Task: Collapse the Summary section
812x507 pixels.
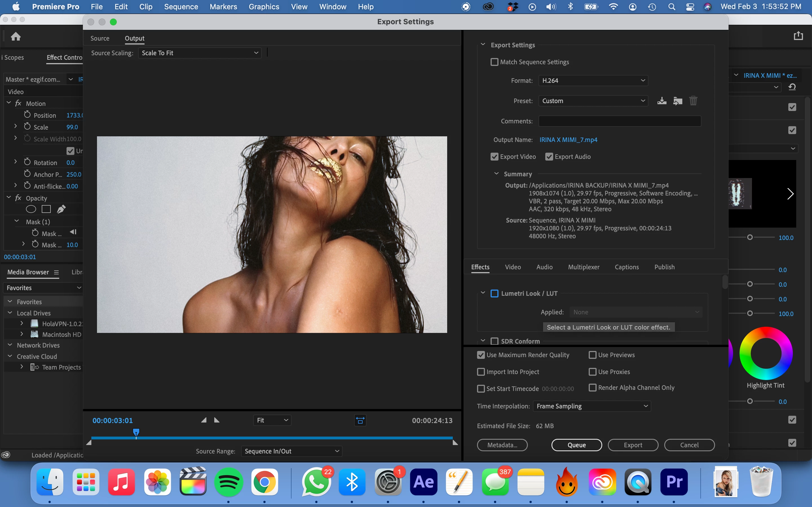Action: pyautogui.click(x=496, y=174)
